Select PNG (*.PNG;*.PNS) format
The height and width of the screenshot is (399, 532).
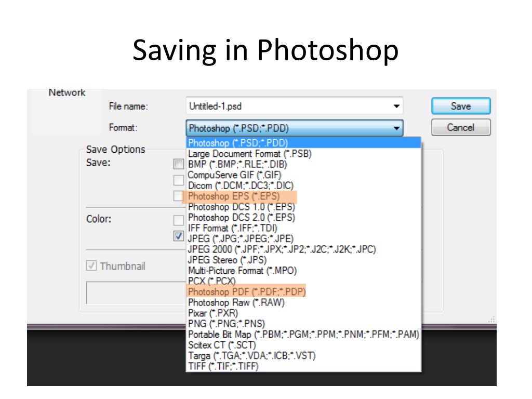coord(303,324)
